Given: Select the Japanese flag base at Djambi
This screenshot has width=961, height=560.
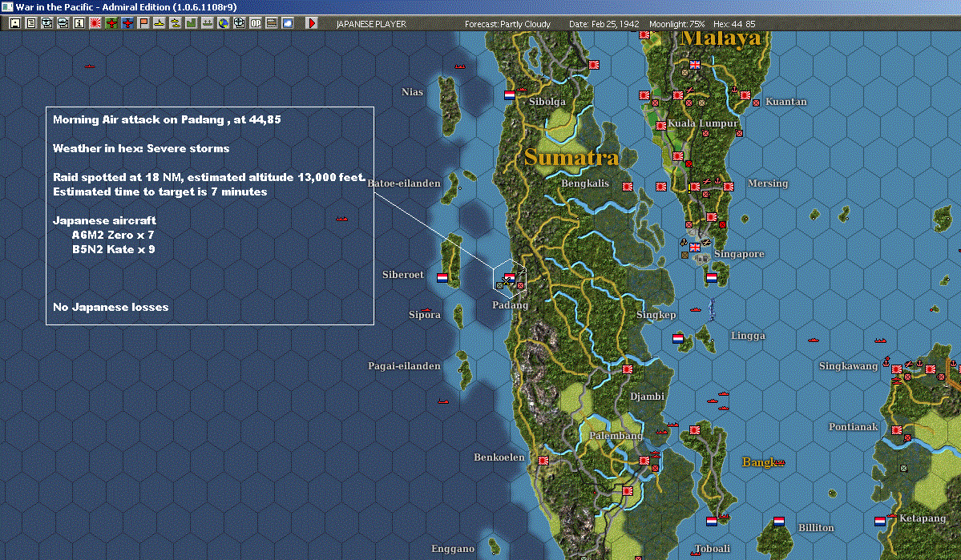Looking at the screenshot, I should (x=628, y=369).
